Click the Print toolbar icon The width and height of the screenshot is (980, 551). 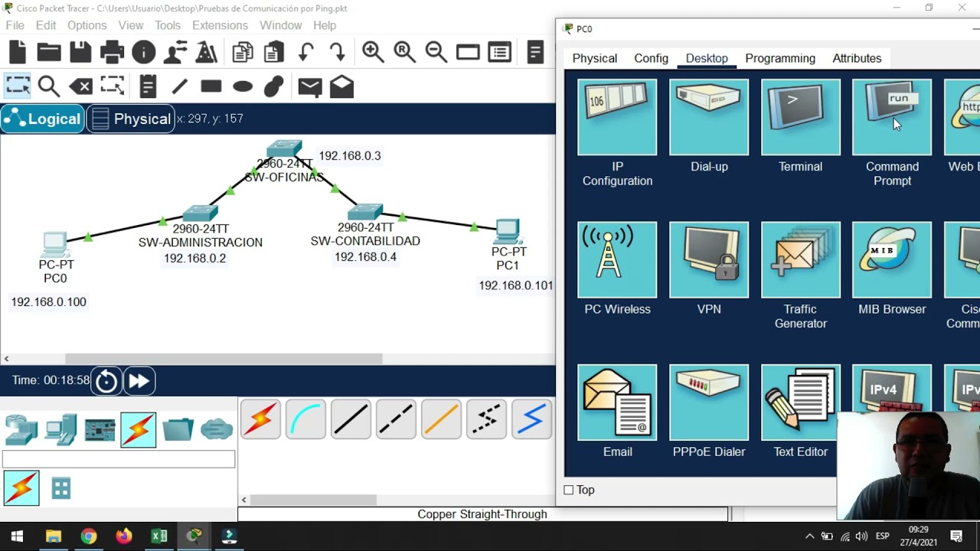pos(112,52)
